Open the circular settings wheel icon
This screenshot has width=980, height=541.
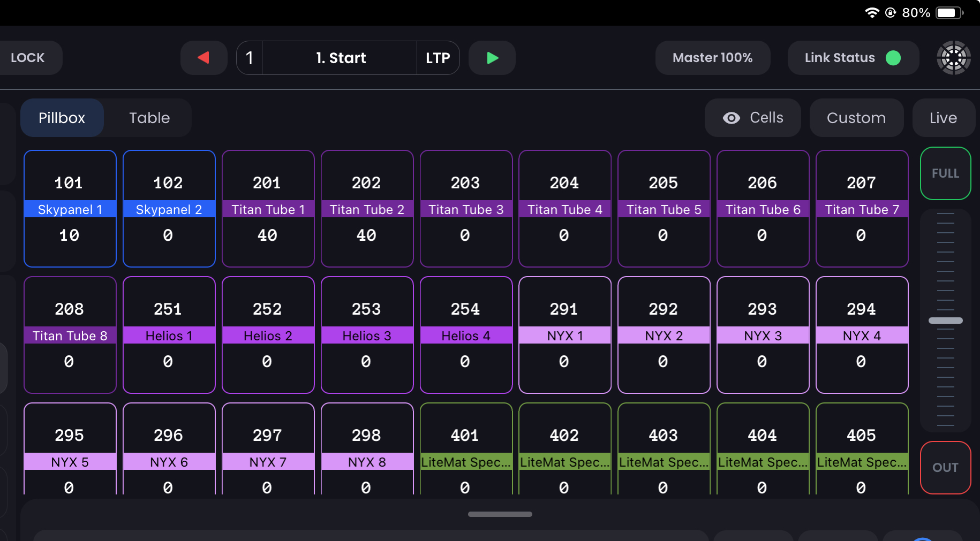pos(953,58)
